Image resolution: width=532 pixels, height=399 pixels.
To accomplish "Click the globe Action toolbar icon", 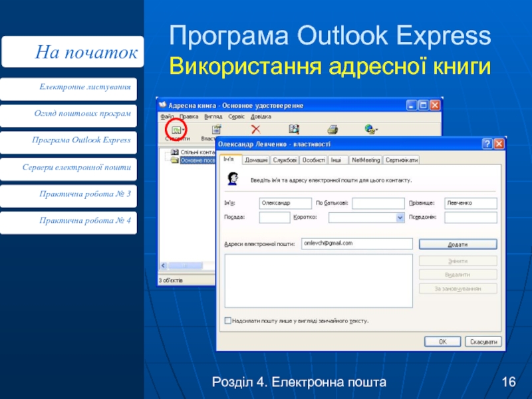I will [370, 129].
